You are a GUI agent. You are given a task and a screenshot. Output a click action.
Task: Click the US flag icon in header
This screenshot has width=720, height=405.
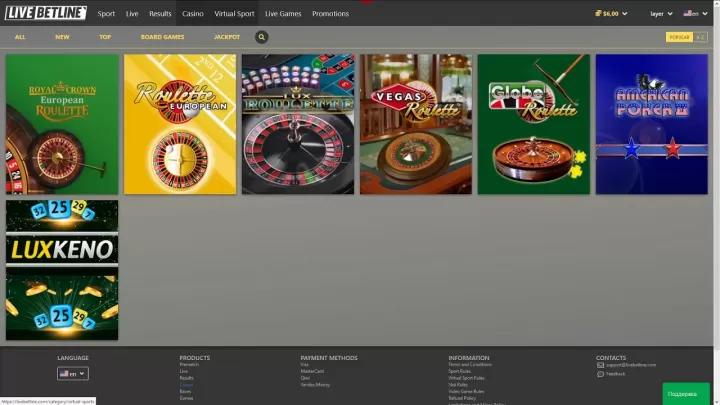687,14
